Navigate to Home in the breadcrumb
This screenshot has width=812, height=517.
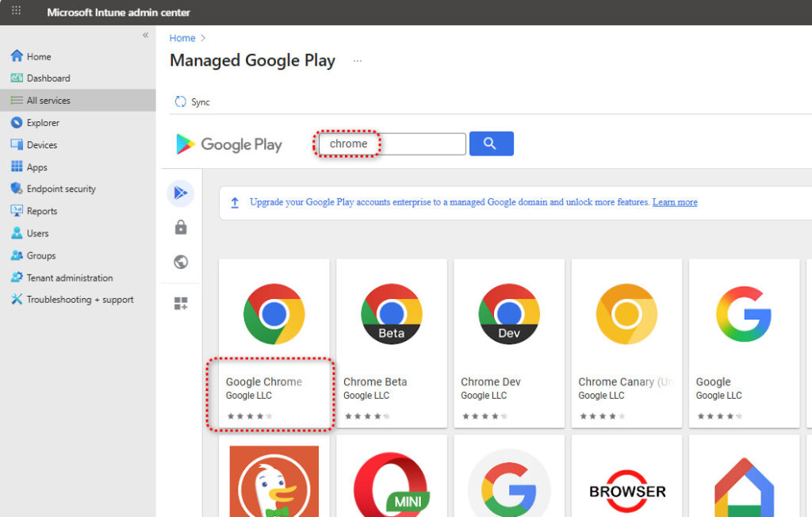point(182,38)
